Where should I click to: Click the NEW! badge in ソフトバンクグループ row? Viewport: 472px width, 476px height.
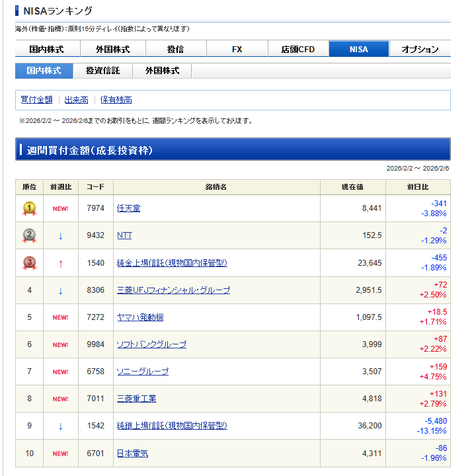[60, 344]
